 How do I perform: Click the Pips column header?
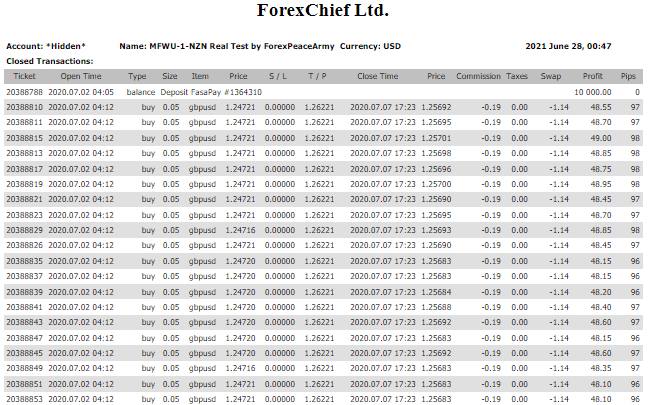[x=628, y=76]
